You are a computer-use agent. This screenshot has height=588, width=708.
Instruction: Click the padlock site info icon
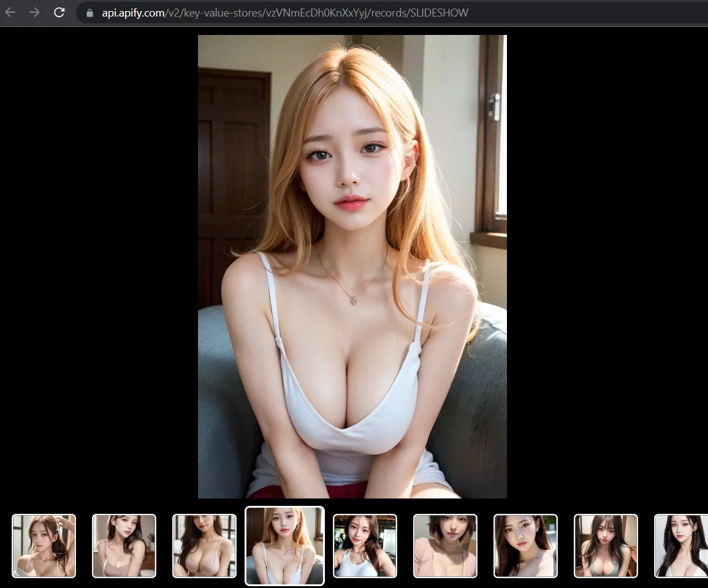click(90, 13)
